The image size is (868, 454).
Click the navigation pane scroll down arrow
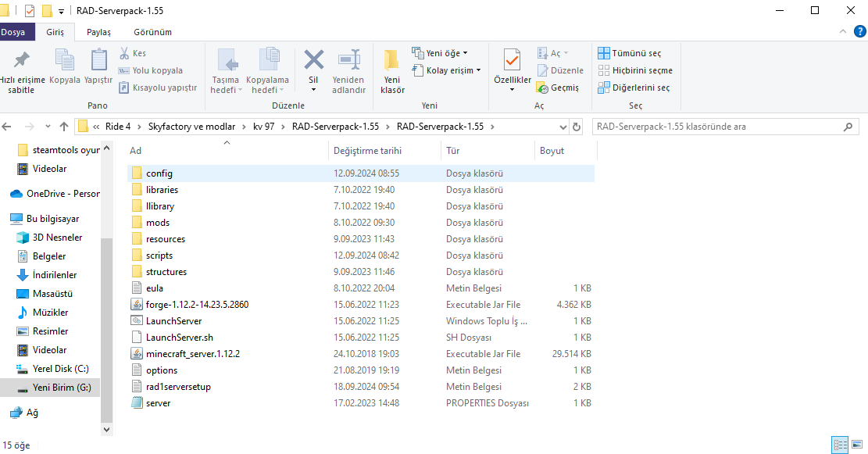point(106,429)
